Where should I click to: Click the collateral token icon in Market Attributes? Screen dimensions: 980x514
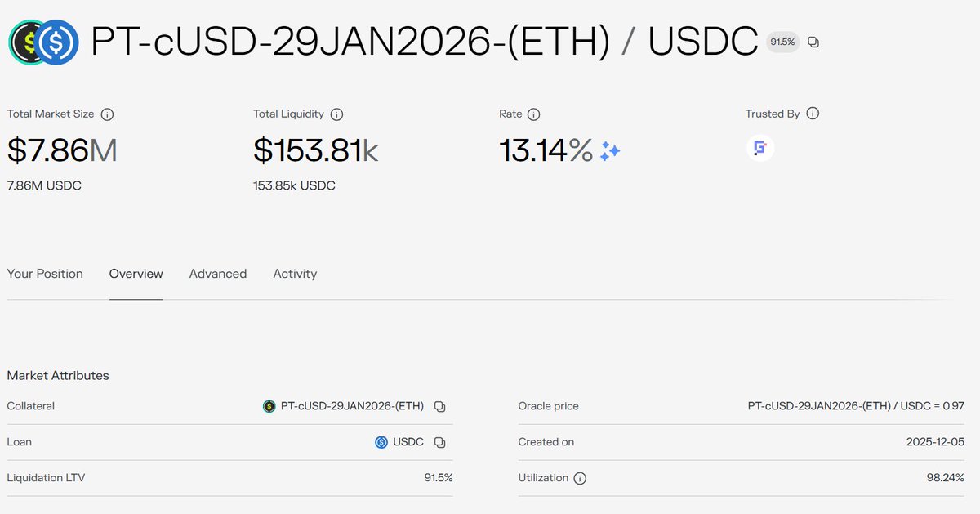pyautogui.click(x=269, y=406)
